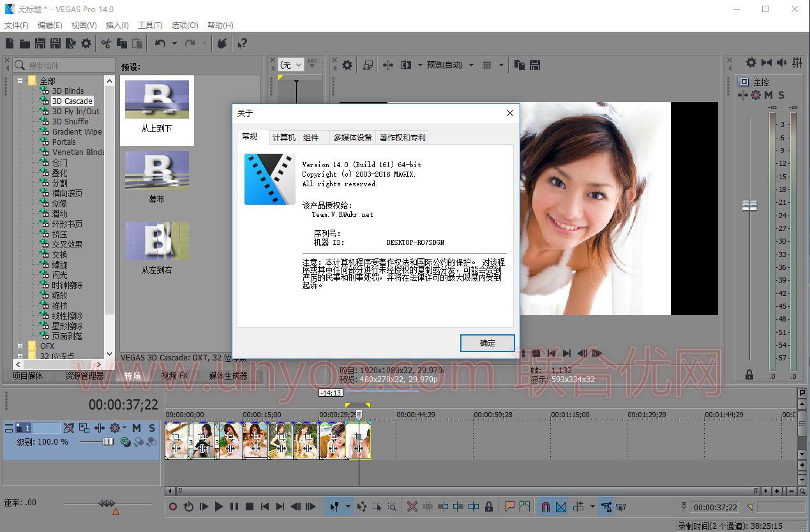
Task: Click the Cut scissors icon in toolbar
Action: 106,43
